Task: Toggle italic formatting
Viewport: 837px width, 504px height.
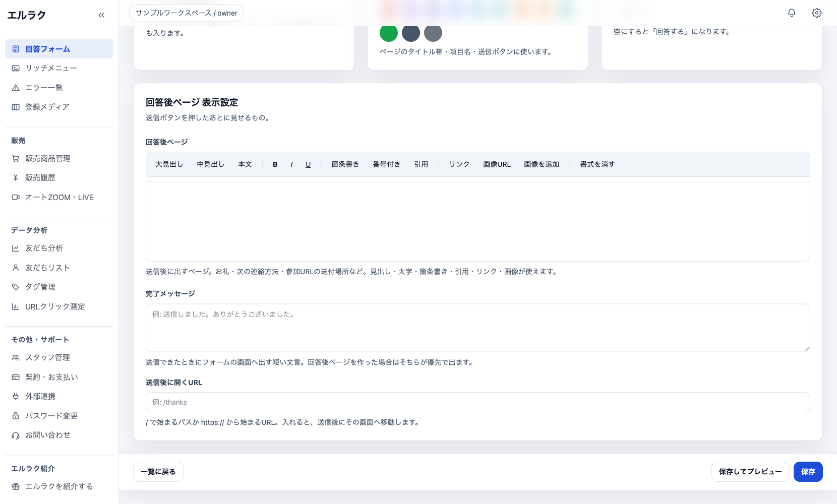Action: pyautogui.click(x=291, y=164)
